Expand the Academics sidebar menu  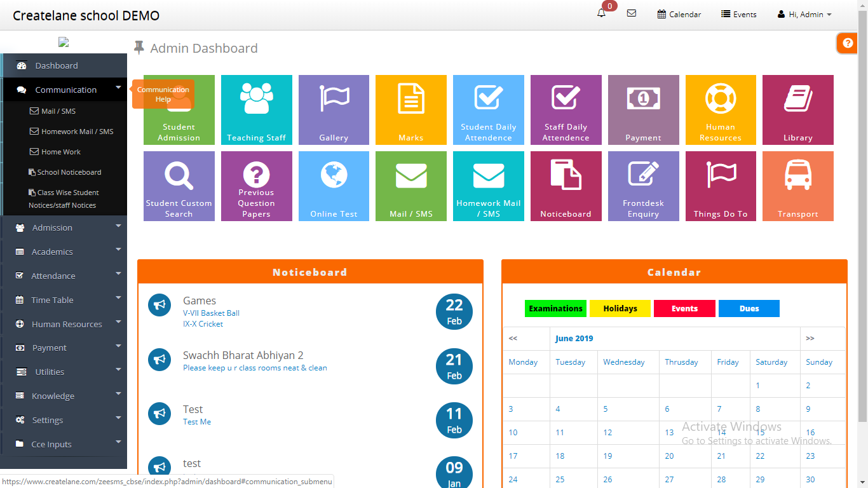click(x=64, y=252)
